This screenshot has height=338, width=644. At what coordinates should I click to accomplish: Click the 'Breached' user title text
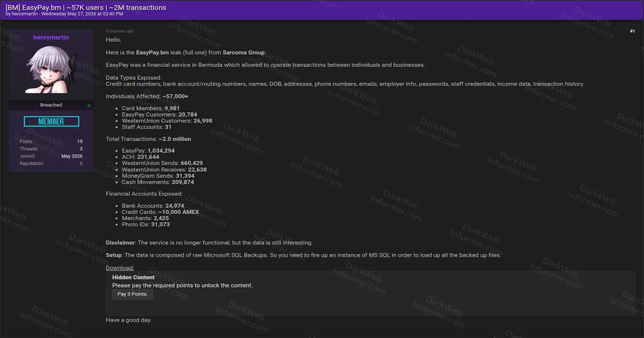click(x=51, y=105)
